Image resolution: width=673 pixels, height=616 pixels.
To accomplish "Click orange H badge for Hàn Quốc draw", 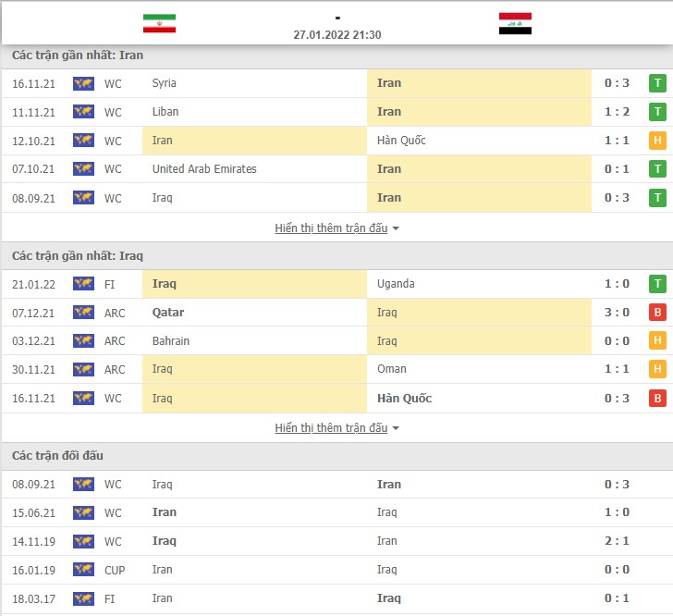I will click(657, 141).
